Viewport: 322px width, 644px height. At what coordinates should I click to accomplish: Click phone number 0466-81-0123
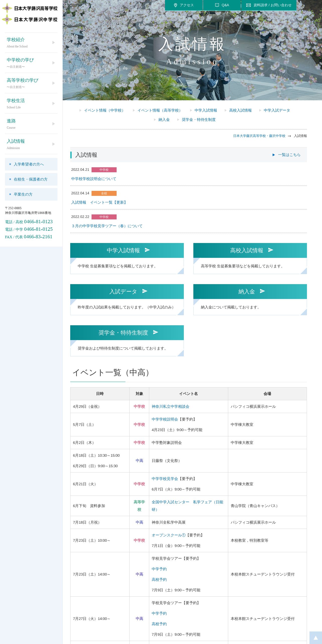(x=38, y=222)
